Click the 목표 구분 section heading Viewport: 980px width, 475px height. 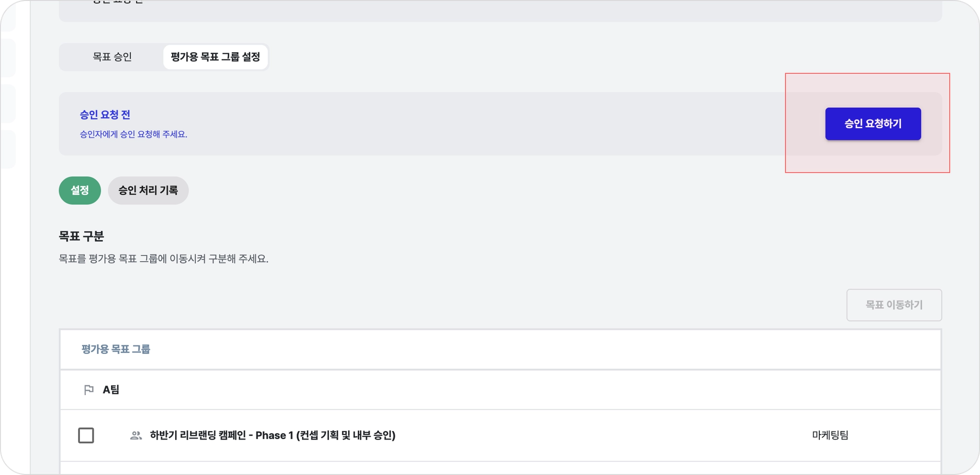point(81,236)
